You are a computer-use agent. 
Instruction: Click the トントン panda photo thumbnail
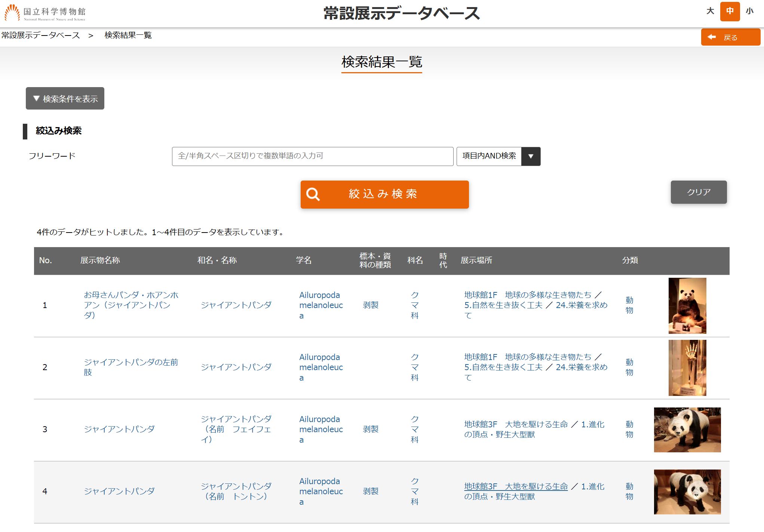click(x=687, y=492)
